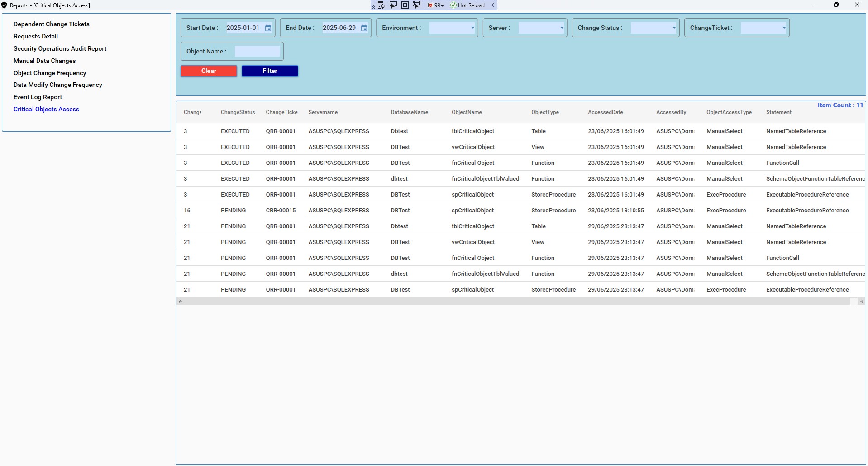Open the Change Status dropdown
This screenshot has height=466, width=868.
coord(673,28)
